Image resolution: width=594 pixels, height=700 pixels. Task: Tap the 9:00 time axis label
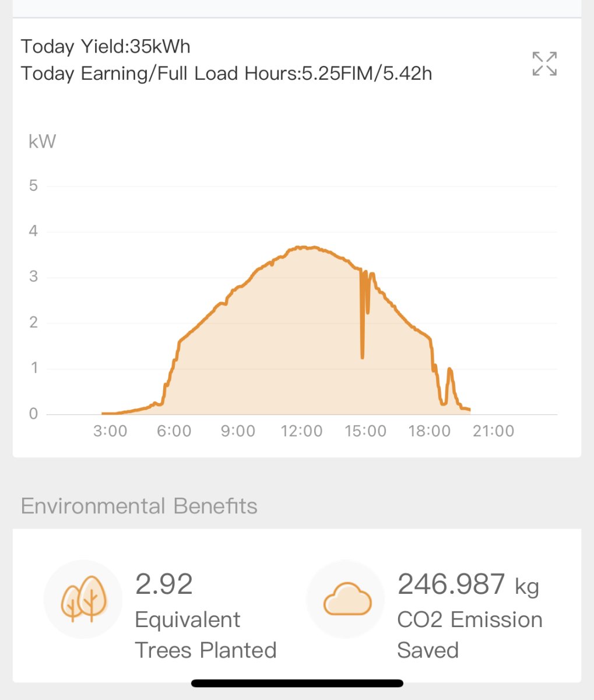click(238, 431)
